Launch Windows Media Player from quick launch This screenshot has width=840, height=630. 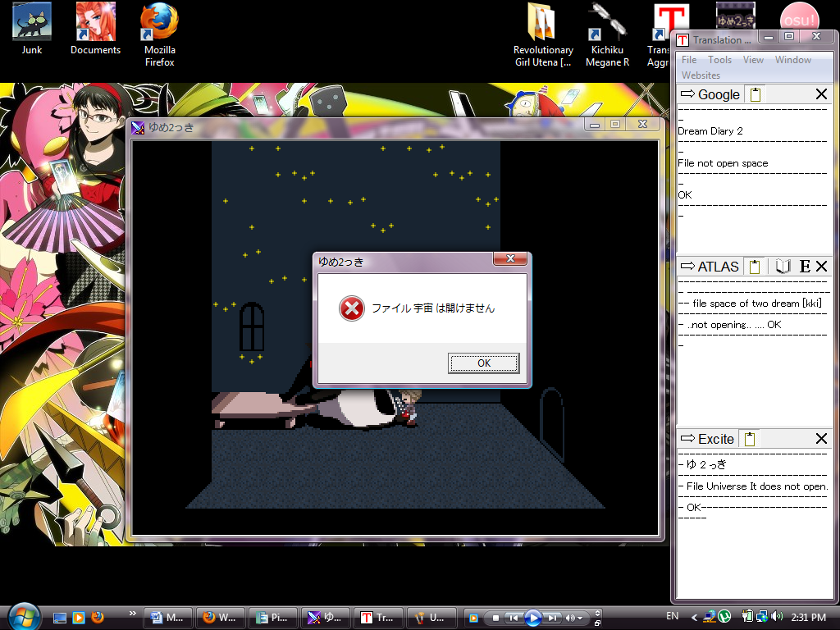click(78, 618)
